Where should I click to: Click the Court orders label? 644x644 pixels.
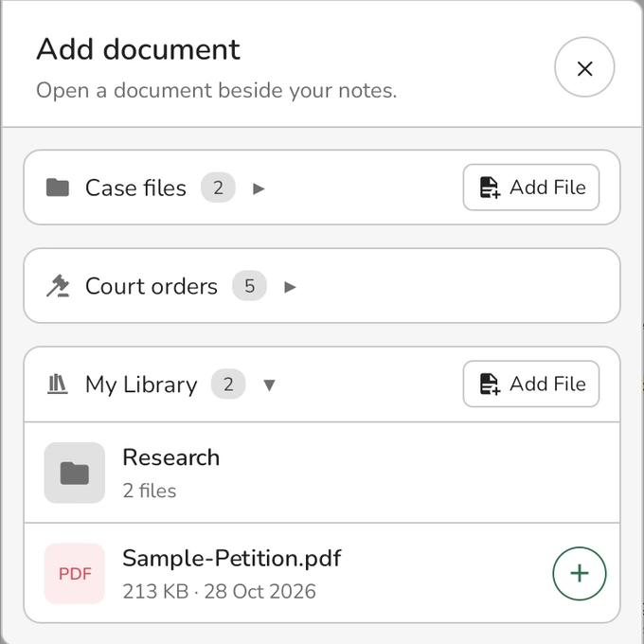(152, 286)
